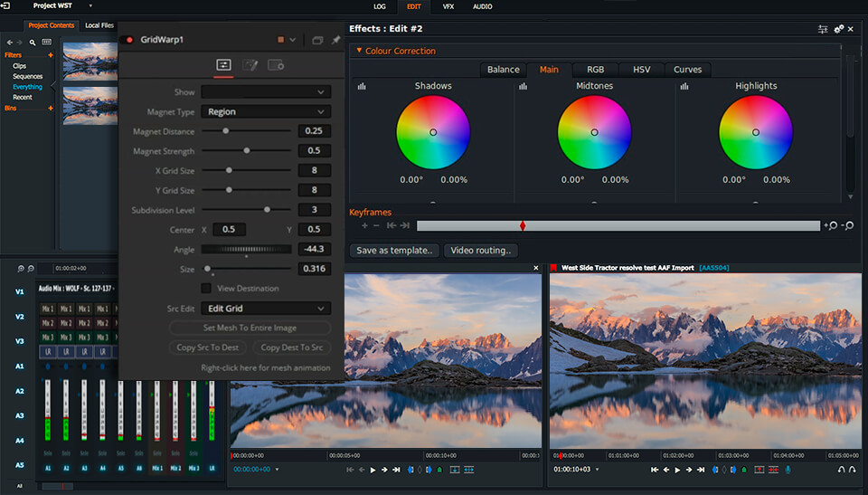Open the GridWarp1 Modifiers tab icon

[250, 65]
